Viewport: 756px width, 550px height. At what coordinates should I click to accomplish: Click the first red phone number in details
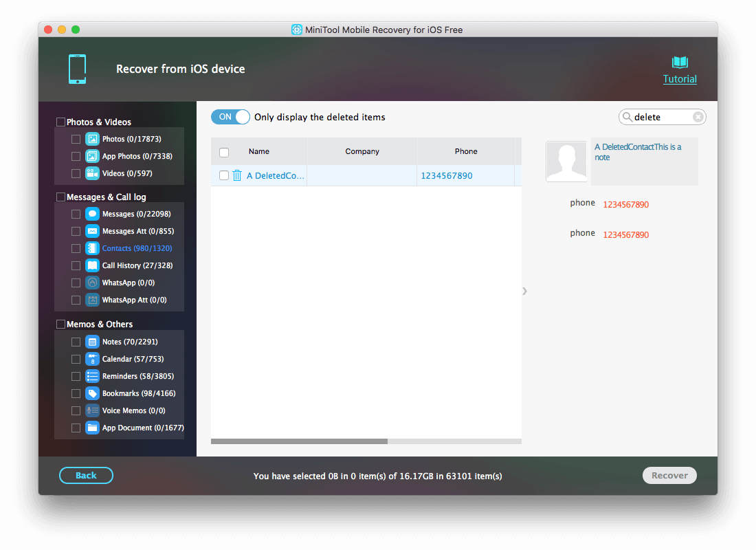[626, 205]
